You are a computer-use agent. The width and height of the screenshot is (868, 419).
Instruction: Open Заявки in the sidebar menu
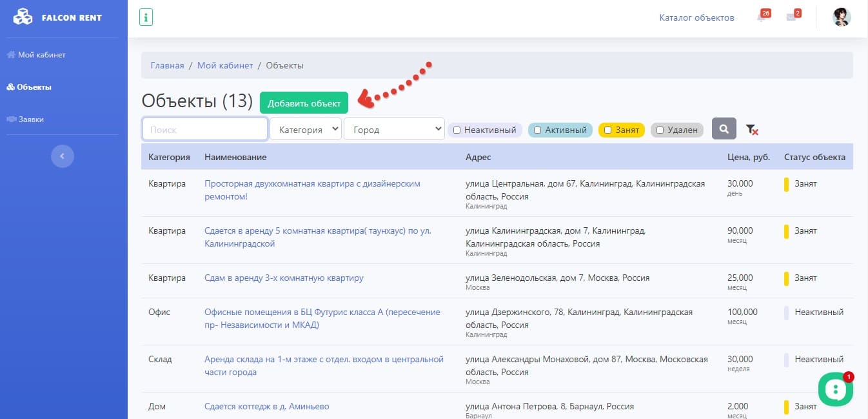30,119
